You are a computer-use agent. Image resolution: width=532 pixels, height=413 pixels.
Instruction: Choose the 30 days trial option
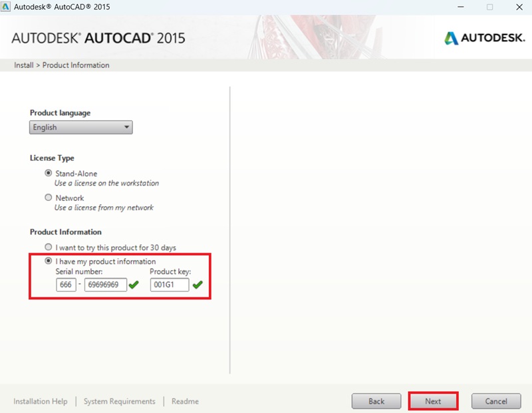[48, 247]
